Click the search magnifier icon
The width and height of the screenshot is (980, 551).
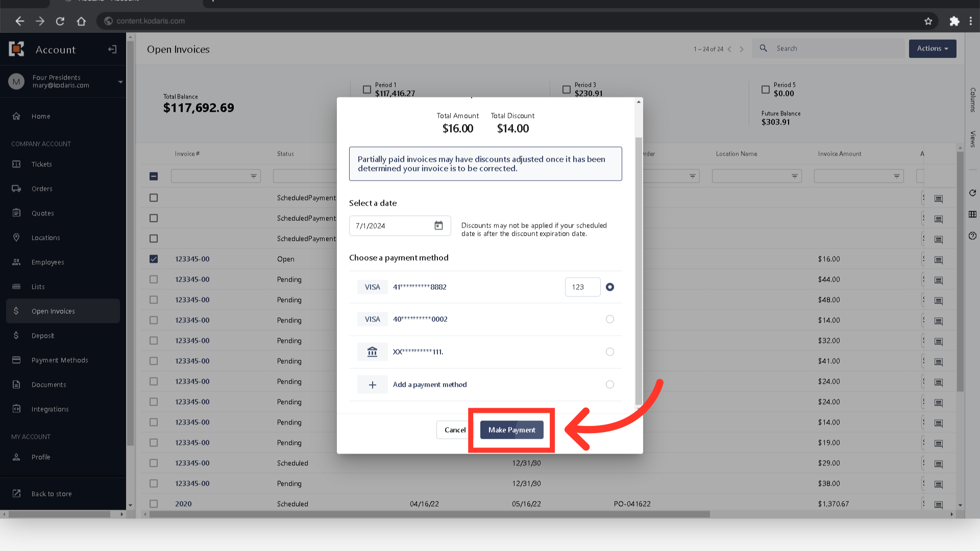tap(763, 48)
